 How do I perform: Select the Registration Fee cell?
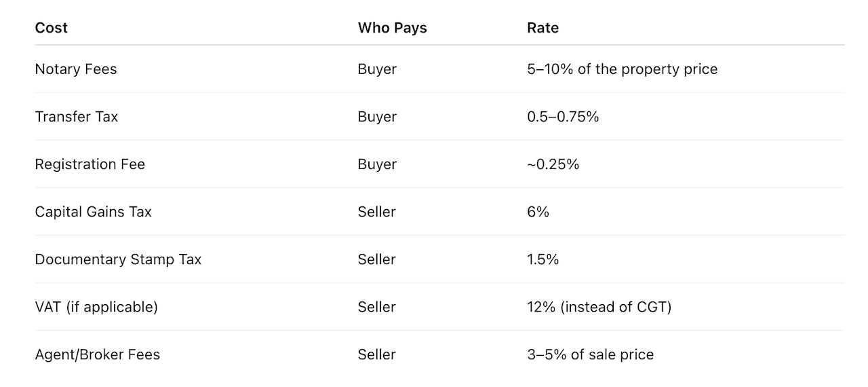[x=90, y=164]
